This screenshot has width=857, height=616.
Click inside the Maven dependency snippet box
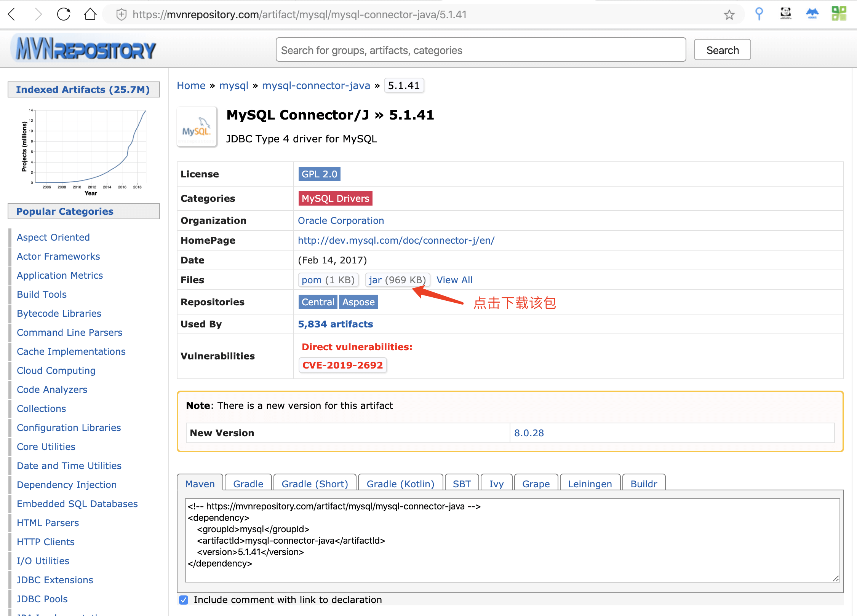512,540
